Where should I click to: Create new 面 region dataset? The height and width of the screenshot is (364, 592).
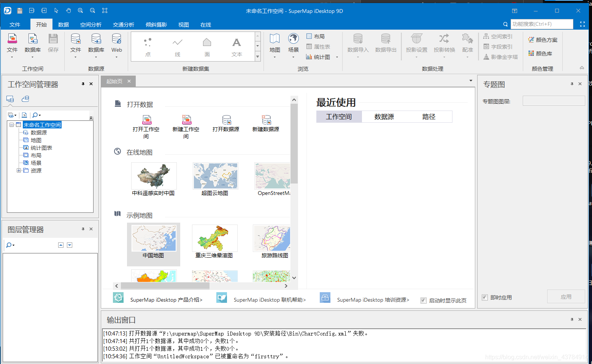(207, 47)
